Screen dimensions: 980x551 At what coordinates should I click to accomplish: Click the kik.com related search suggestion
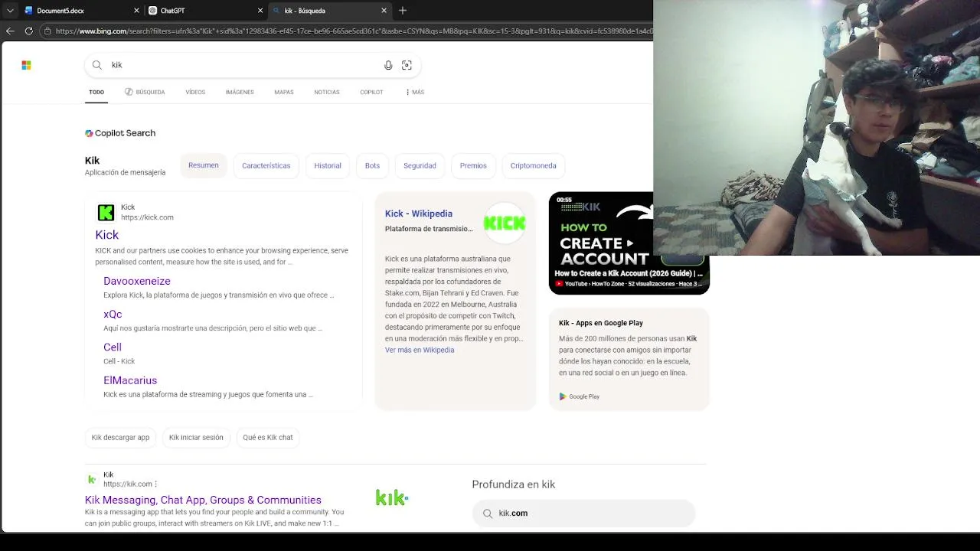click(x=583, y=513)
